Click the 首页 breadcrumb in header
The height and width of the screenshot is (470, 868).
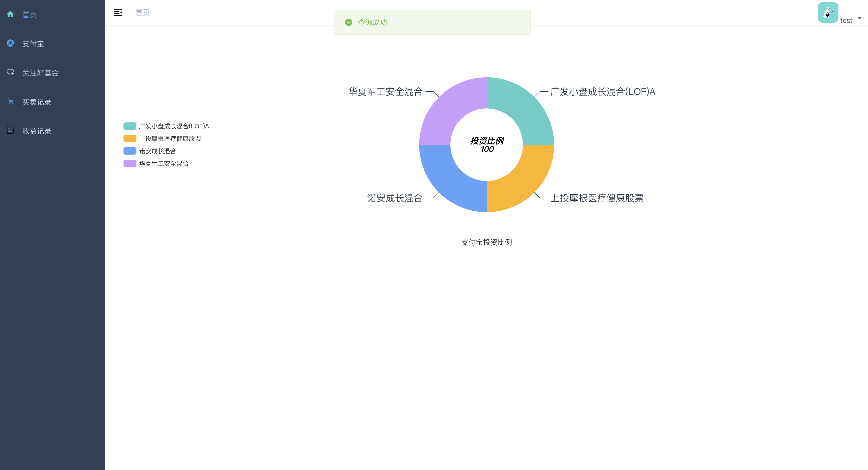(x=142, y=12)
